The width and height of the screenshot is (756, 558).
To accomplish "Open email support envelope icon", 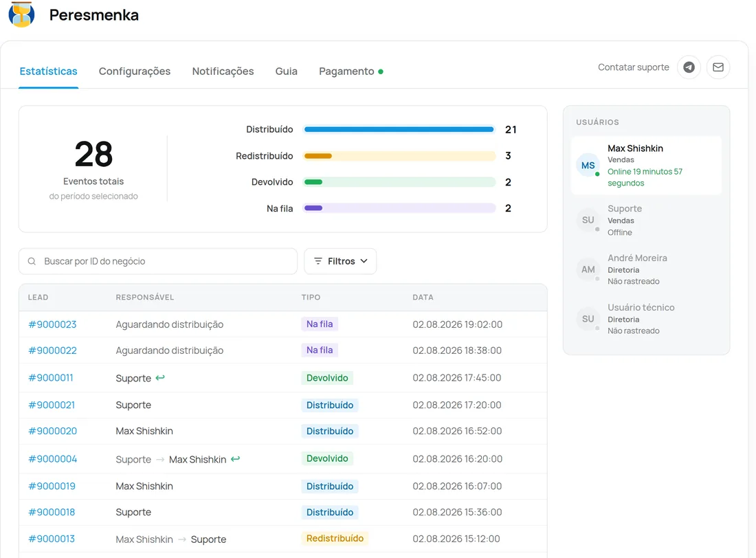I will click(718, 67).
